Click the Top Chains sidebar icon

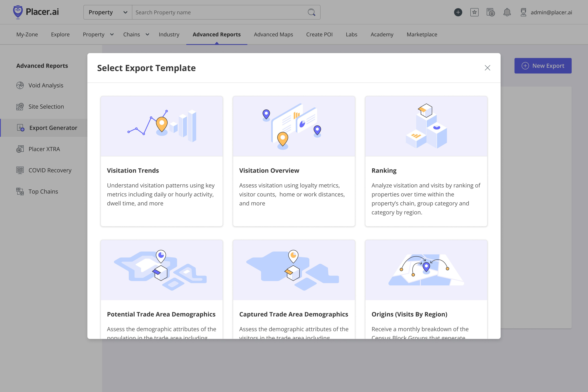pos(20,191)
